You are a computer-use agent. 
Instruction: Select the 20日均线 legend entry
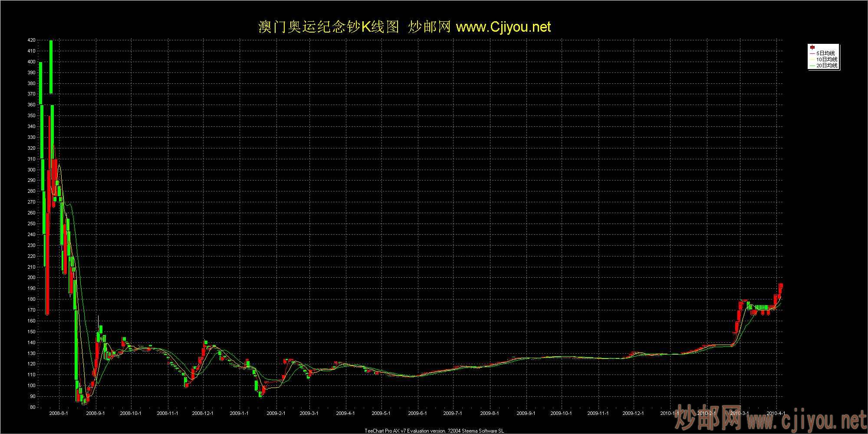[x=826, y=66]
